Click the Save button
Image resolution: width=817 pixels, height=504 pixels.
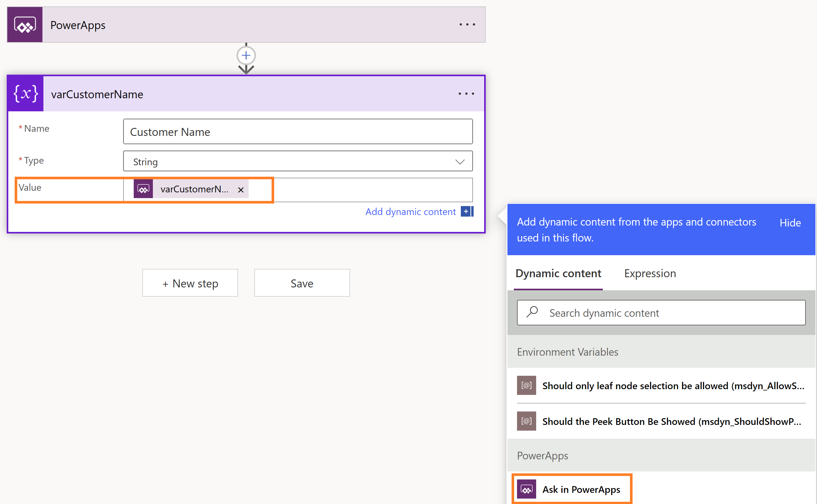click(302, 283)
